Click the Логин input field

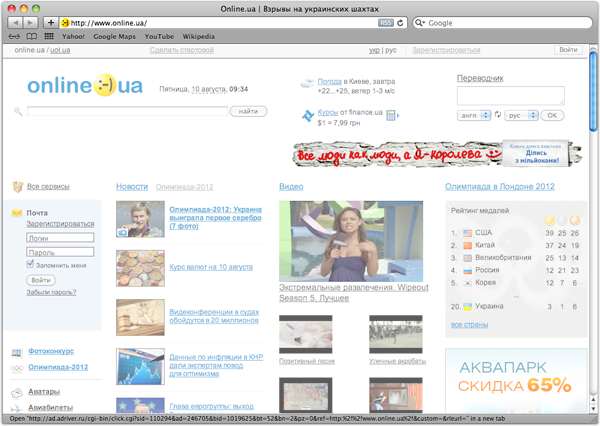[x=60, y=239]
